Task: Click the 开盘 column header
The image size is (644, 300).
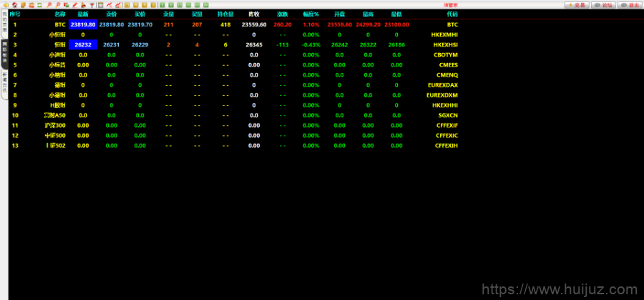Action: (339, 14)
